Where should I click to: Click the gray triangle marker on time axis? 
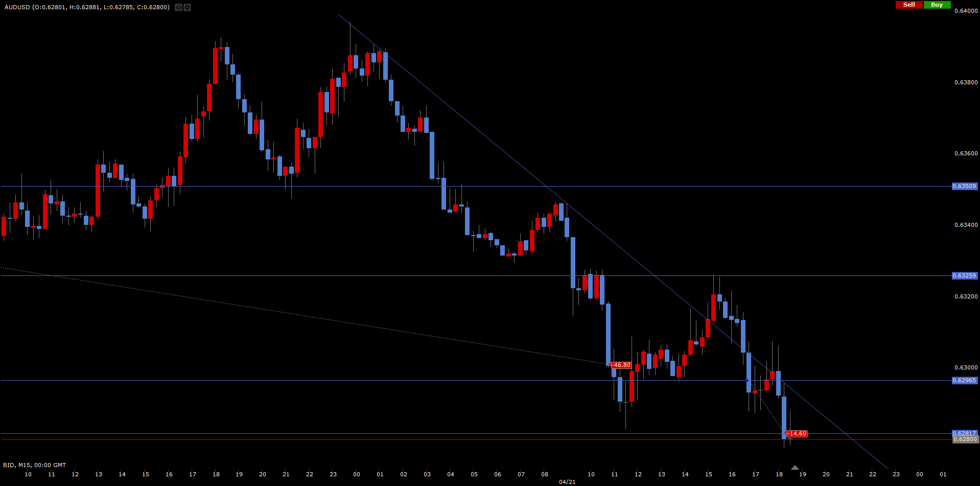tap(795, 468)
